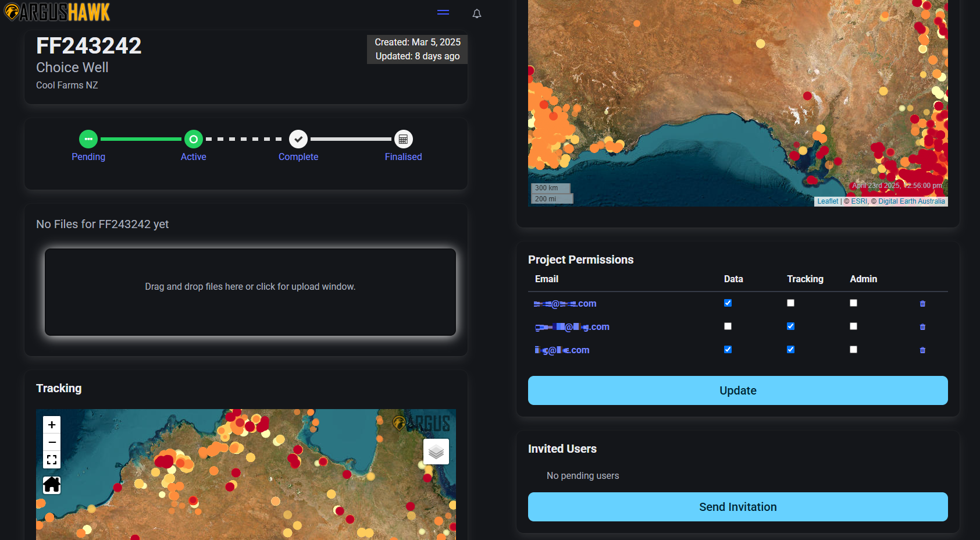Open the map layers control

pos(436,452)
